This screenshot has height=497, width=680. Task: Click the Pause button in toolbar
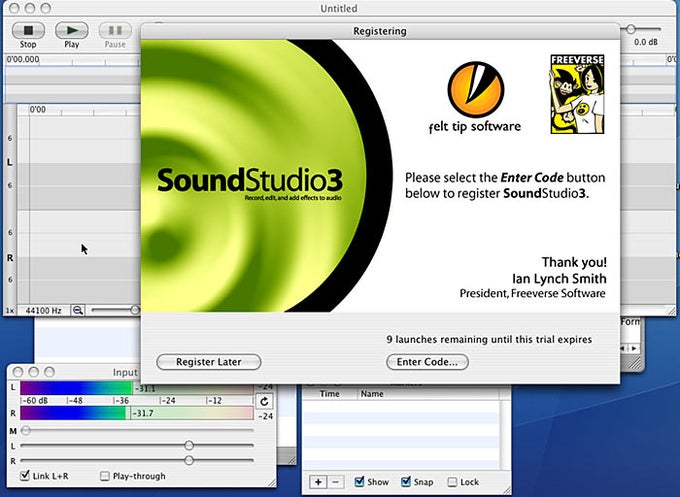tap(115, 30)
